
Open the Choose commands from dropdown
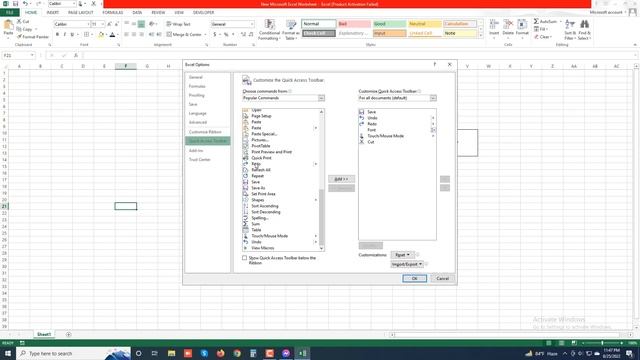(x=321, y=98)
